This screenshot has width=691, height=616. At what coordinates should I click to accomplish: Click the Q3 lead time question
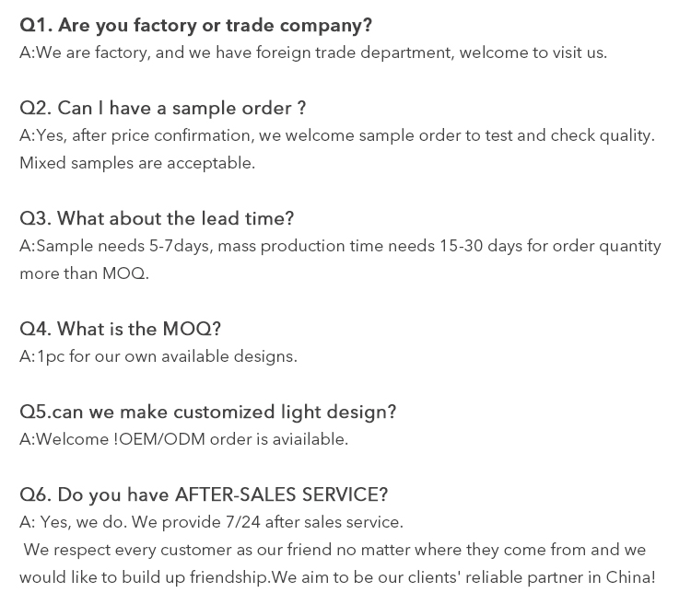(157, 218)
